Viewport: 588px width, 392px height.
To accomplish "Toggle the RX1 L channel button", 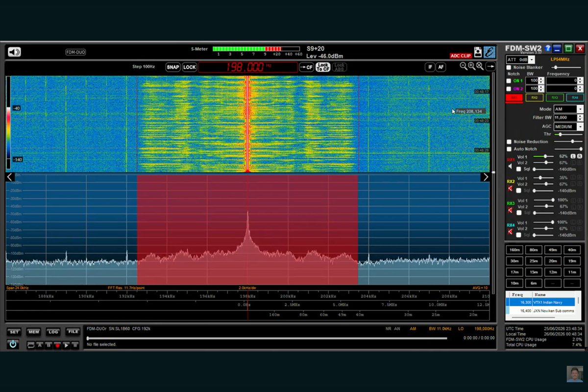I will coord(573,156).
